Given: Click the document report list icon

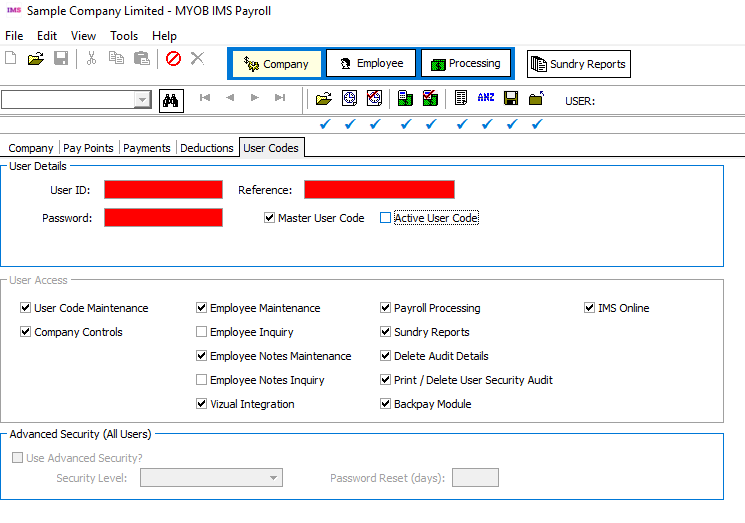Looking at the screenshot, I should pyautogui.click(x=461, y=98).
